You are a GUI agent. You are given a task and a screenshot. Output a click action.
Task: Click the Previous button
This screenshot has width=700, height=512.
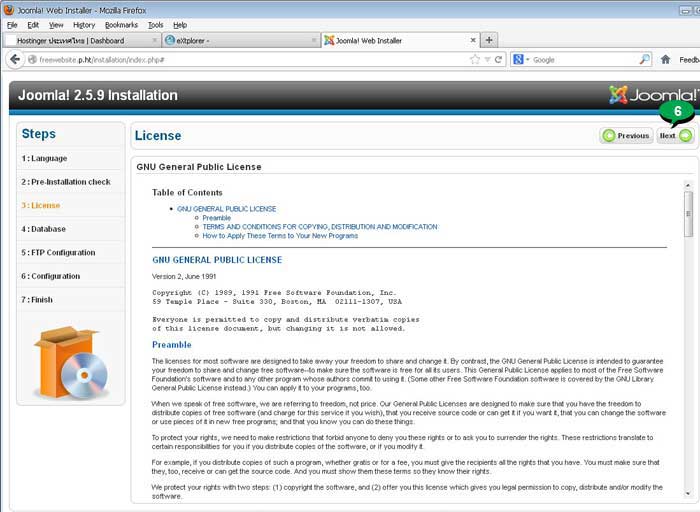(x=626, y=135)
